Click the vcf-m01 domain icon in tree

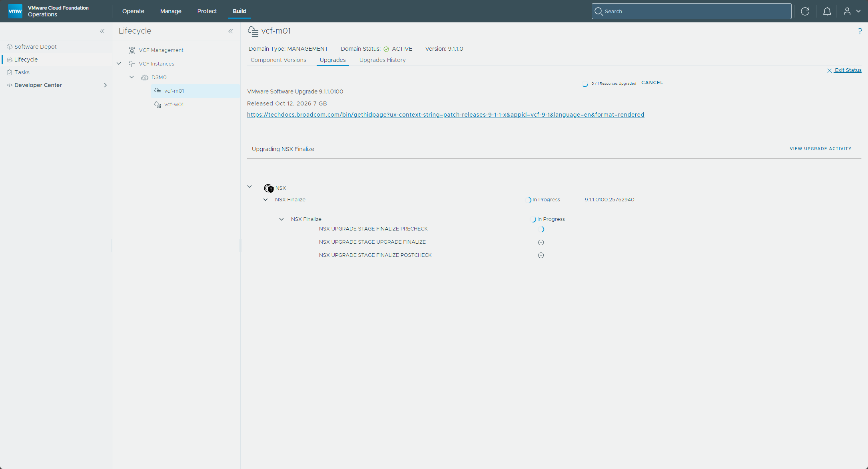[158, 91]
